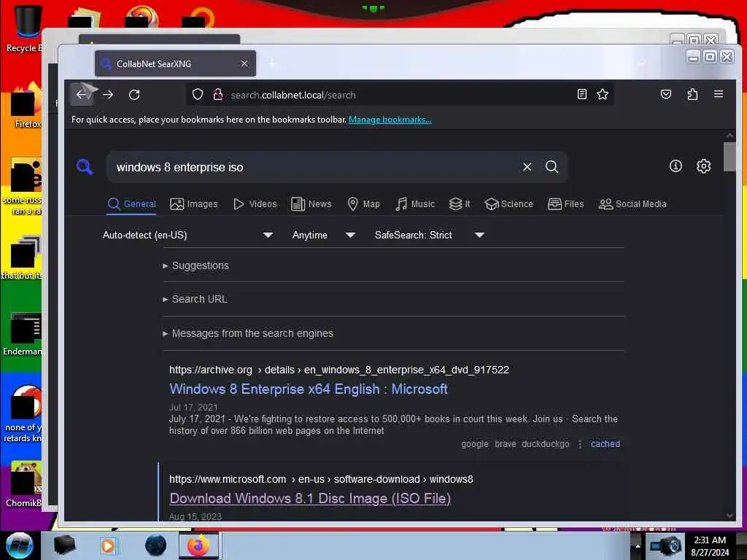Select the ChomikBox desktop icon
This screenshot has width=747, height=560.
(x=24, y=483)
